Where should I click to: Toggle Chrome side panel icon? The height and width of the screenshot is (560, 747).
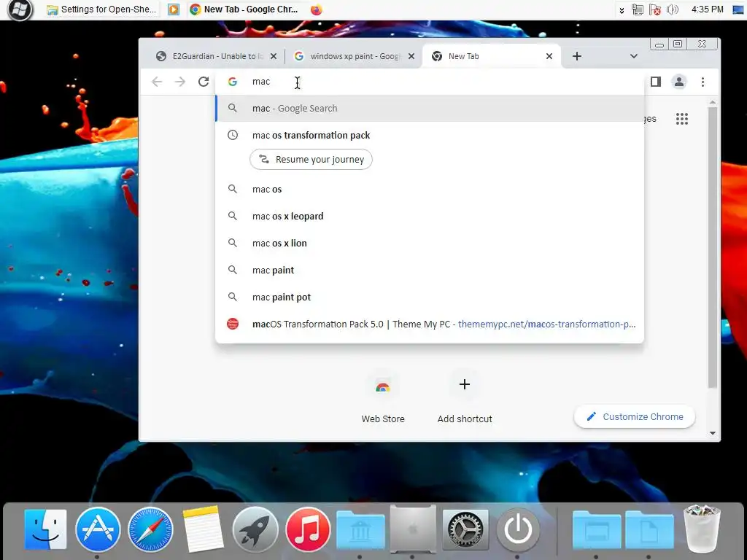pyautogui.click(x=656, y=82)
